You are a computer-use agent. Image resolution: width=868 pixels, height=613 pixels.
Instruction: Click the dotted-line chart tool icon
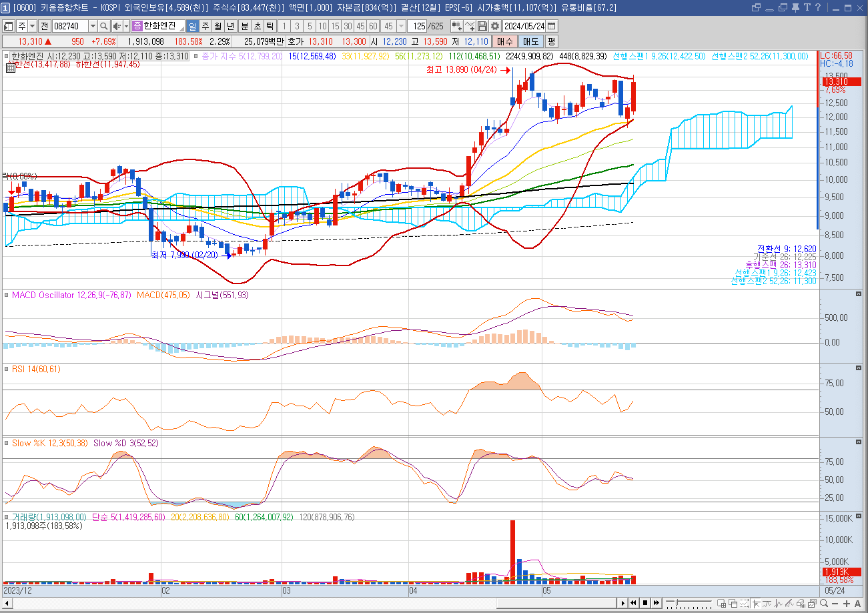click(x=744, y=603)
